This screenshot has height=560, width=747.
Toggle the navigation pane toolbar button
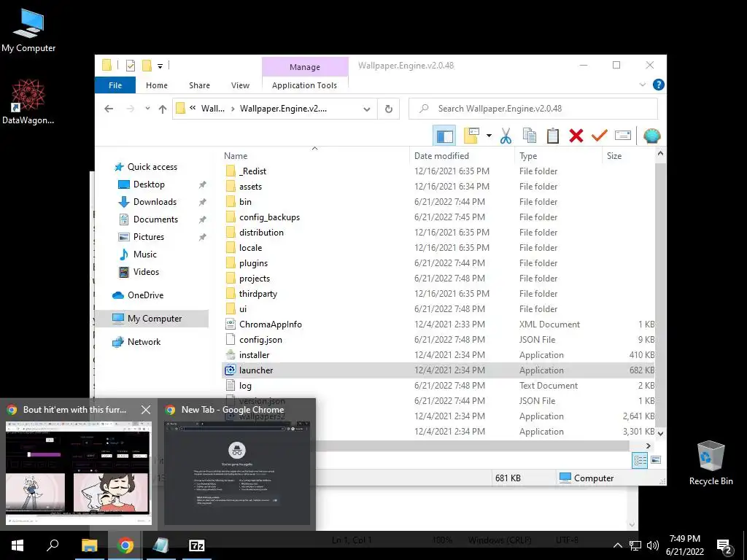(444, 136)
